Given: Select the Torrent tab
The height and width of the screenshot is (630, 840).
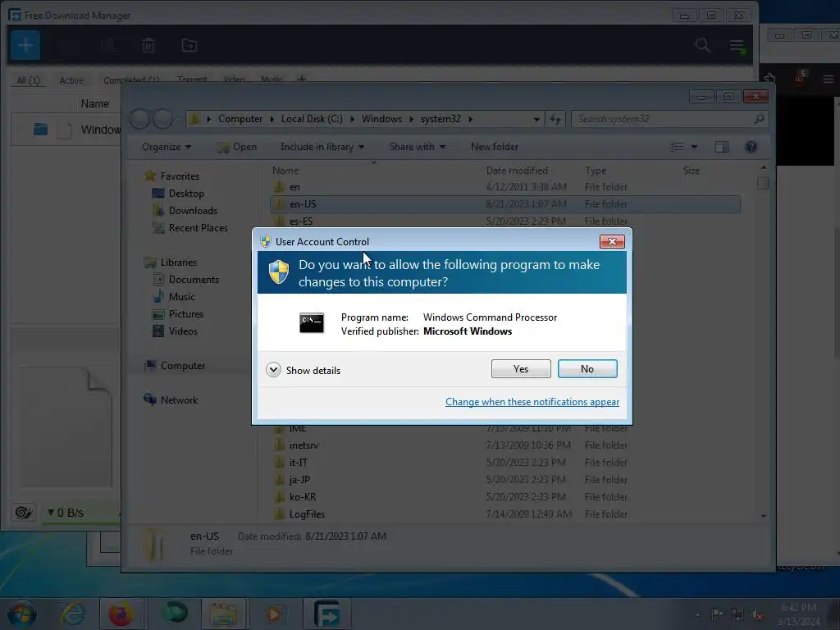Looking at the screenshot, I should pyautogui.click(x=192, y=80).
